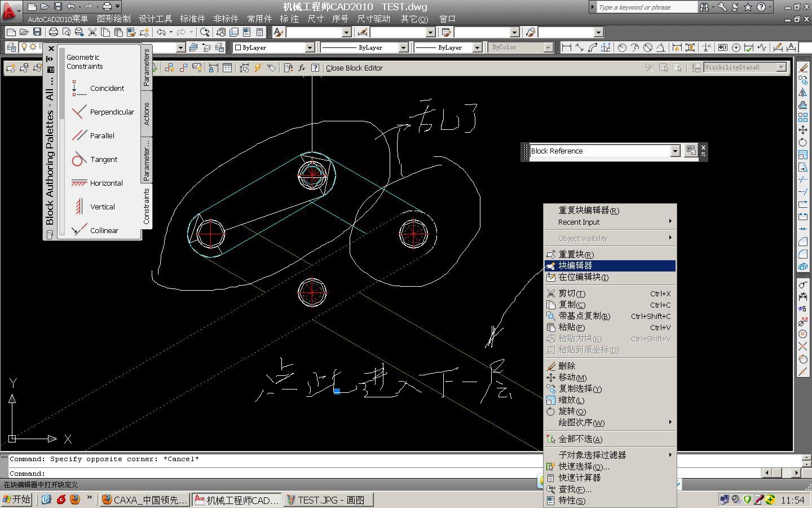Open the QuickCalc calculator icon
The image size is (812, 508).
[259, 32]
